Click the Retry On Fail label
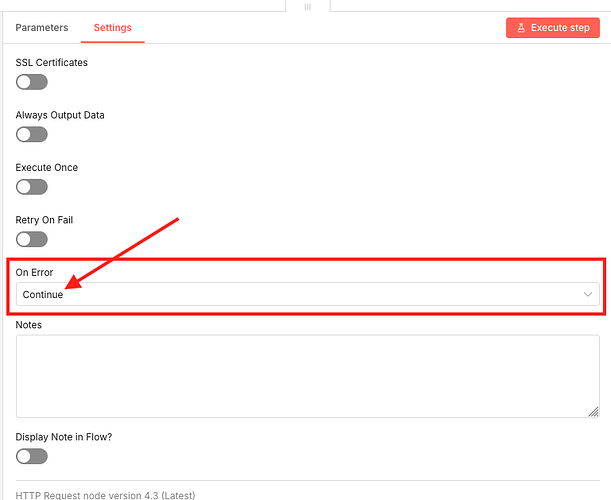The image size is (611, 500). click(x=44, y=220)
